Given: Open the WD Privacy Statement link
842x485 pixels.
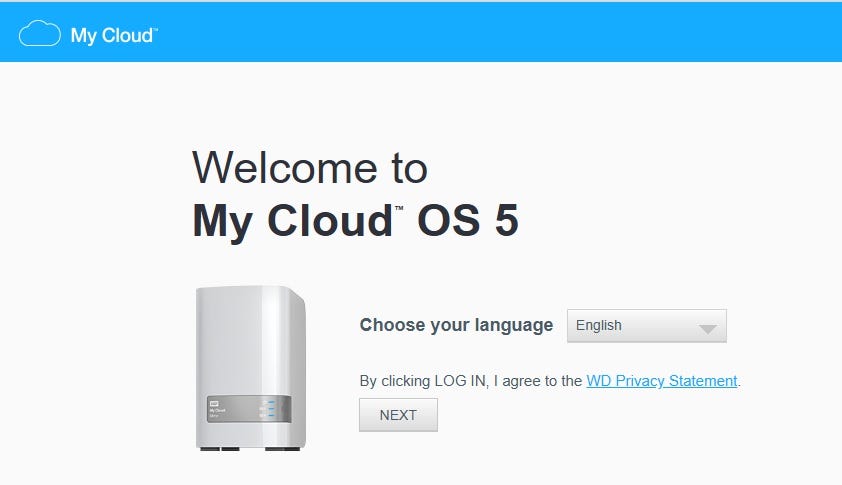Looking at the screenshot, I should tap(661, 381).
